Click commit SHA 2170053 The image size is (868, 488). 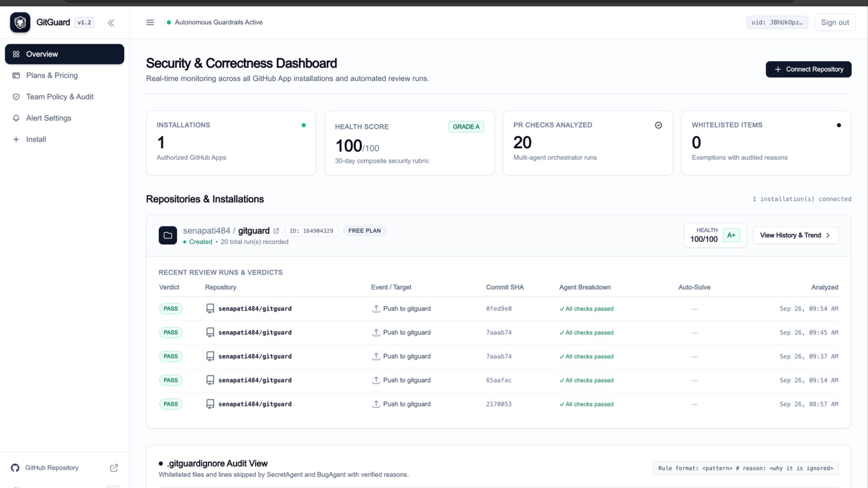tap(499, 404)
